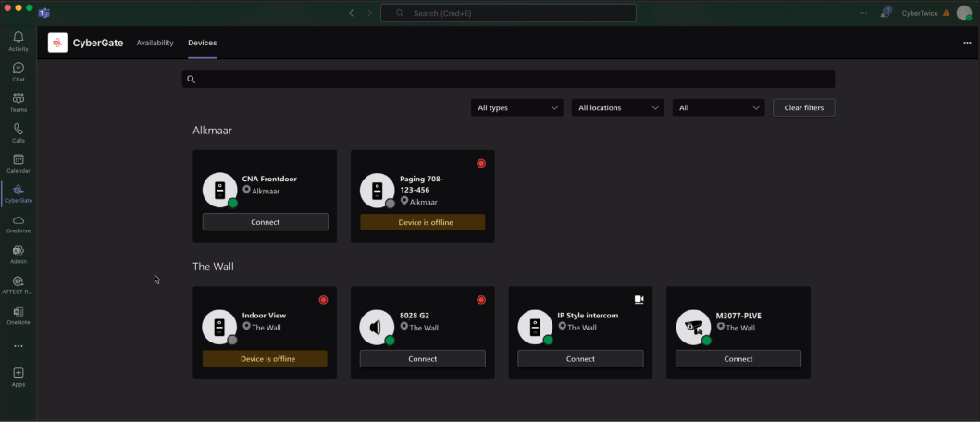The width and height of the screenshot is (980, 423).
Task: Click the CyberTwice account name
Action: (920, 13)
